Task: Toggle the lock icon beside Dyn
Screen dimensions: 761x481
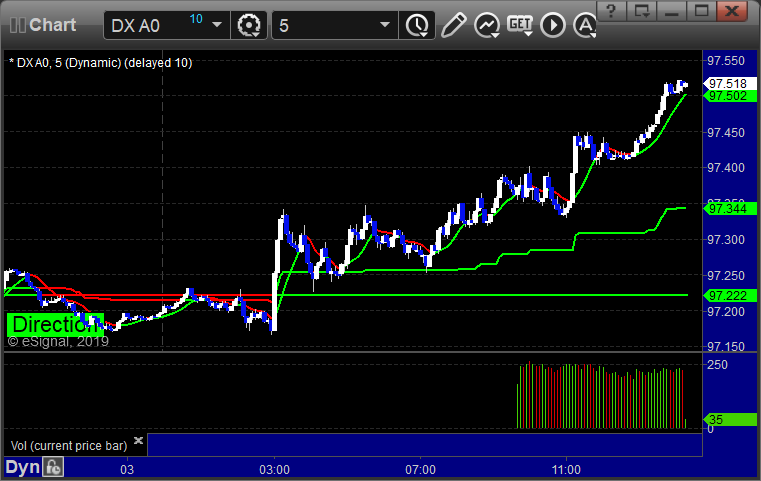Action: (53, 467)
